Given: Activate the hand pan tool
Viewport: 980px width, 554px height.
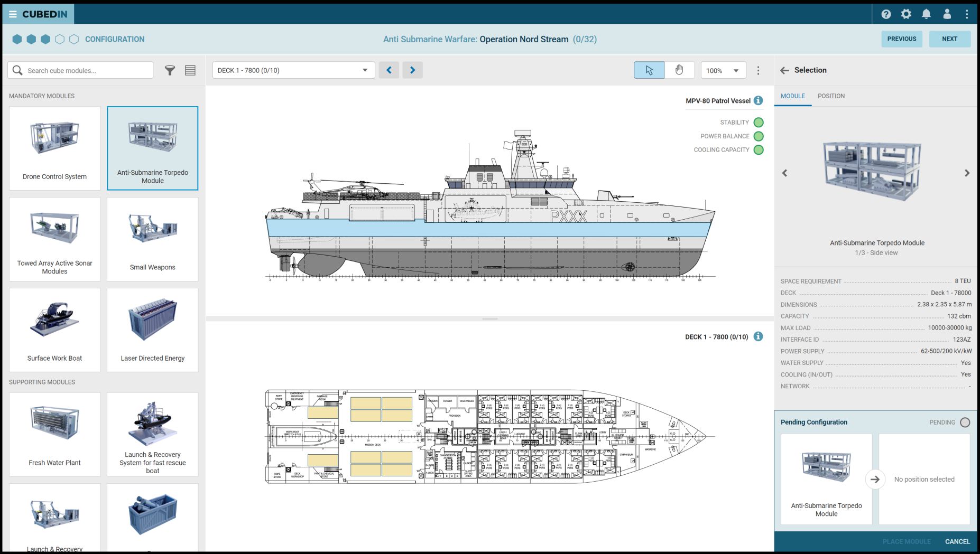Looking at the screenshot, I should (x=680, y=70).
